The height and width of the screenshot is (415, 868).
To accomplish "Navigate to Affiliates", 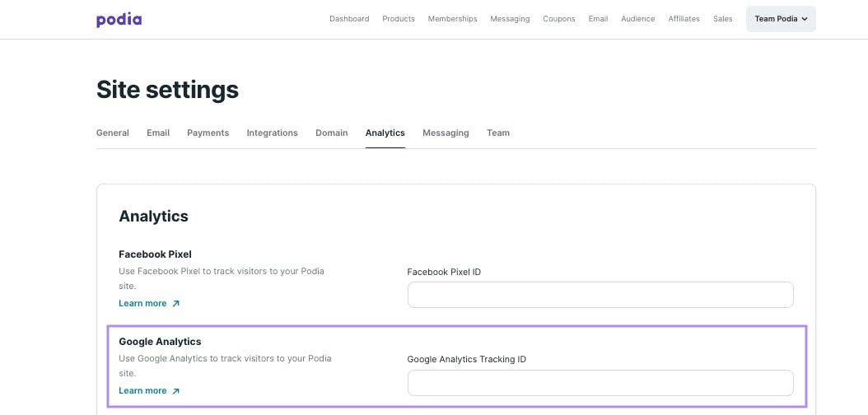I will 684,19.
